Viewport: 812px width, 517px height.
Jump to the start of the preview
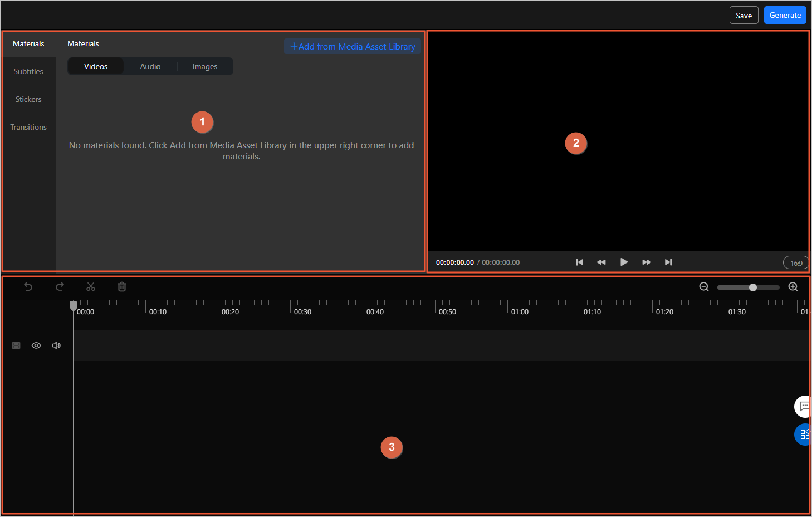579,262
